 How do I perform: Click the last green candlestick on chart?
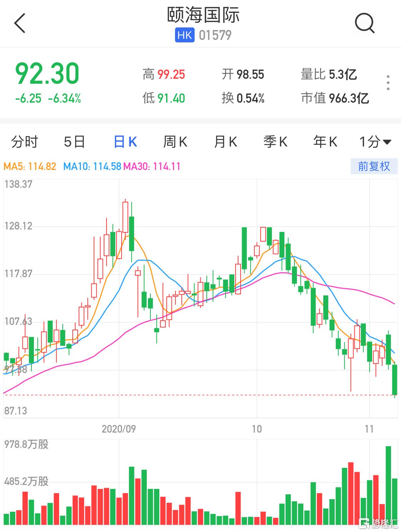395,379
